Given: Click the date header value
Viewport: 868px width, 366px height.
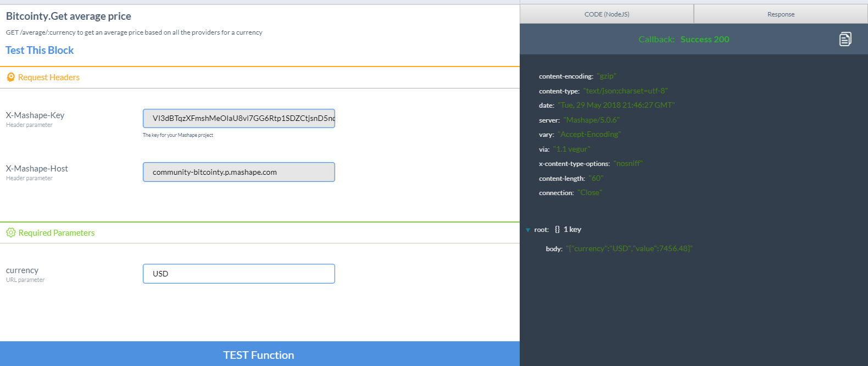Looking at the screenshot, I should [x=616, y=105].
